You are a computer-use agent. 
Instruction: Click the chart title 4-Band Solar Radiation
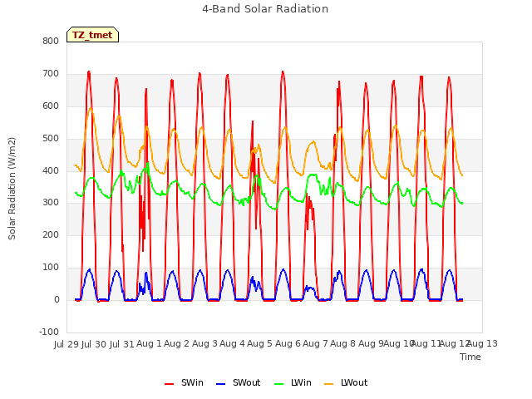pos(265,9)
